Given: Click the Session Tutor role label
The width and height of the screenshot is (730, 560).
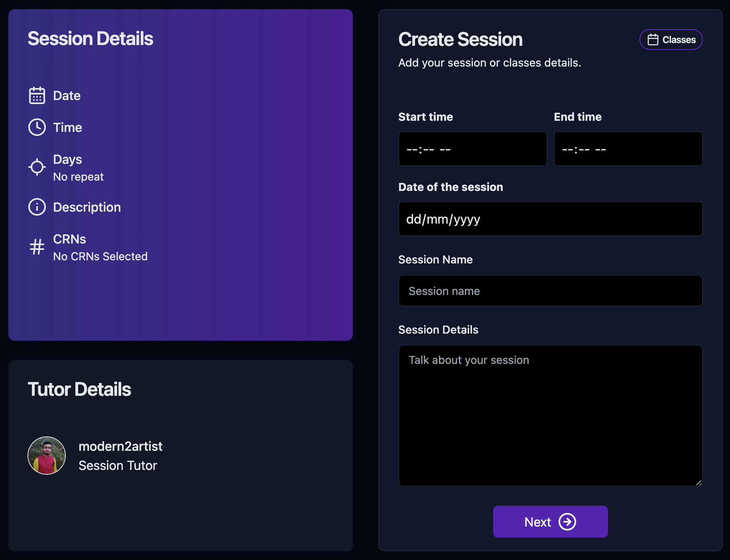Looking at the screenshot, I should 118,466.
